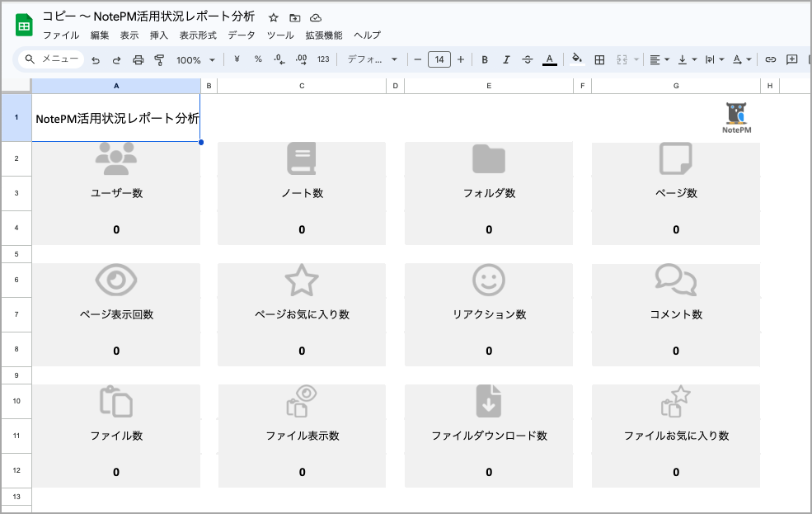Click the コメント数 speech bubbles icon
Viewport: 812px width, 514px height.
[x=676, y=280]
